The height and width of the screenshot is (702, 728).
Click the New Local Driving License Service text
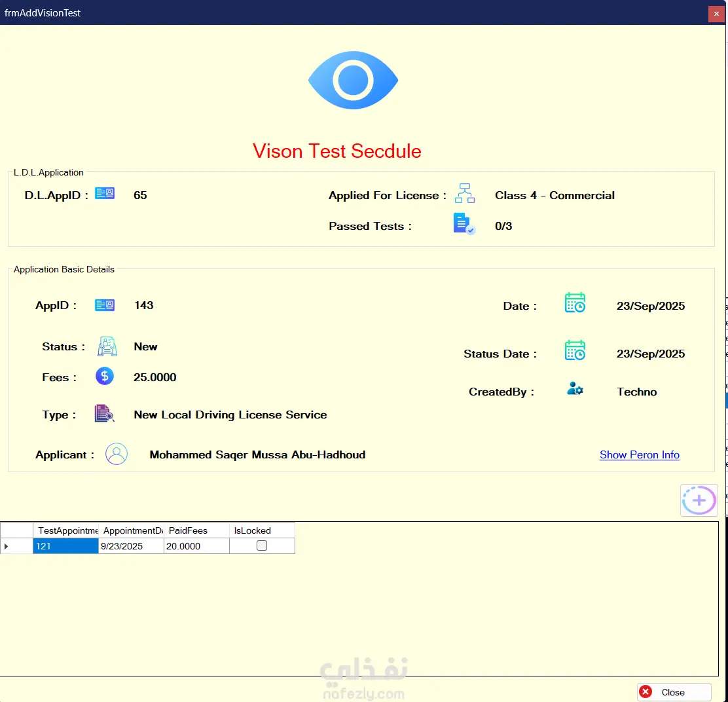tap(230, 415)
